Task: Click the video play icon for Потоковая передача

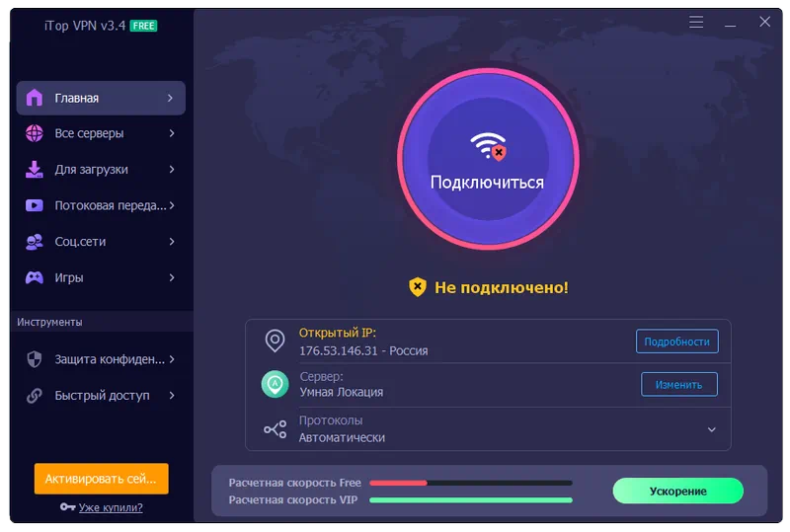Action: click(x=35, y=205)
